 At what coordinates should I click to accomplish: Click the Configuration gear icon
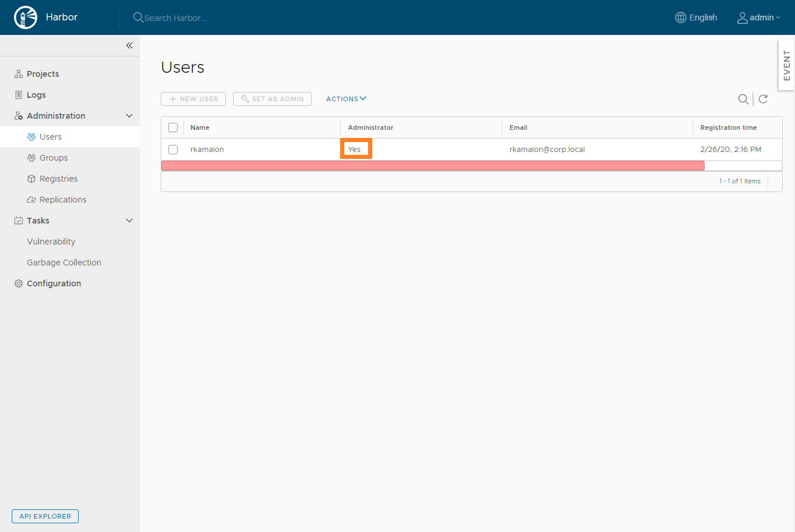click(19, 283)
